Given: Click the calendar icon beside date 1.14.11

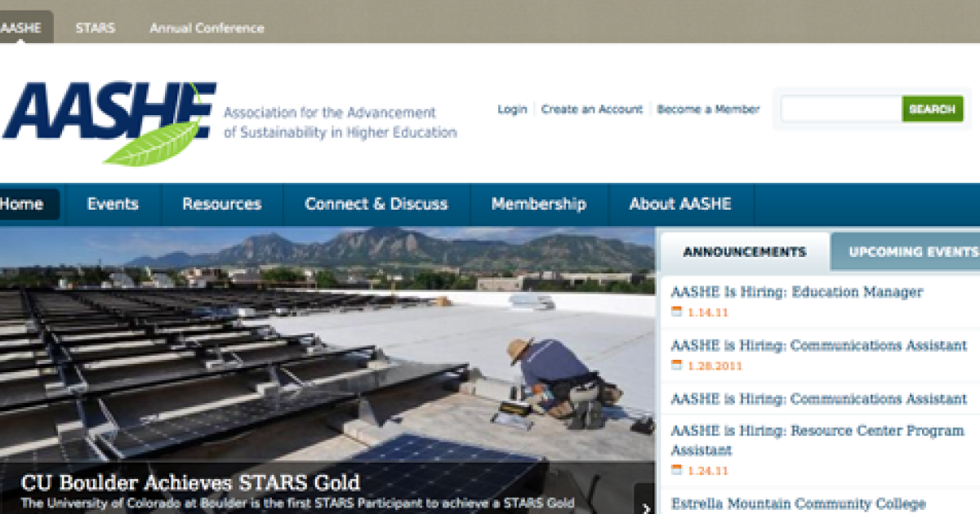Looking at the screenshot, I should click(676, 311).
